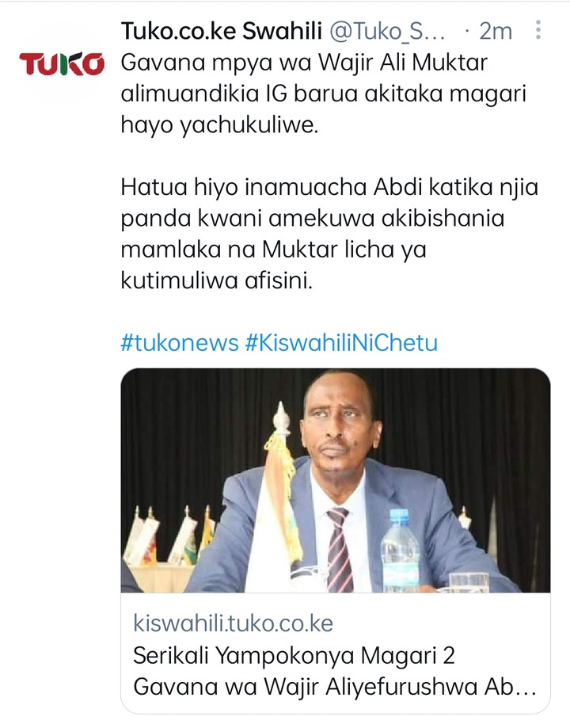Visit the kiswahili.tuko.co.ke domain link
The image size is (570, 728).
(x=233, y=623)
